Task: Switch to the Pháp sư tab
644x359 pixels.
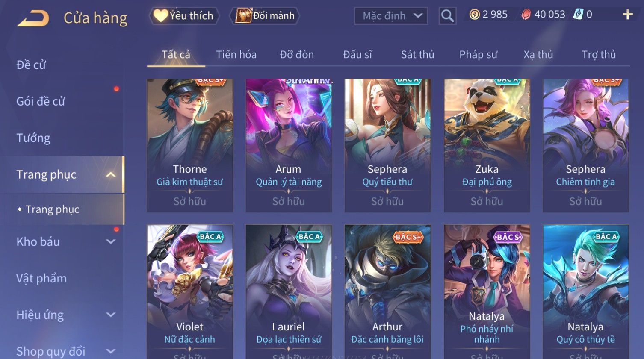Action: pos(478,55)
